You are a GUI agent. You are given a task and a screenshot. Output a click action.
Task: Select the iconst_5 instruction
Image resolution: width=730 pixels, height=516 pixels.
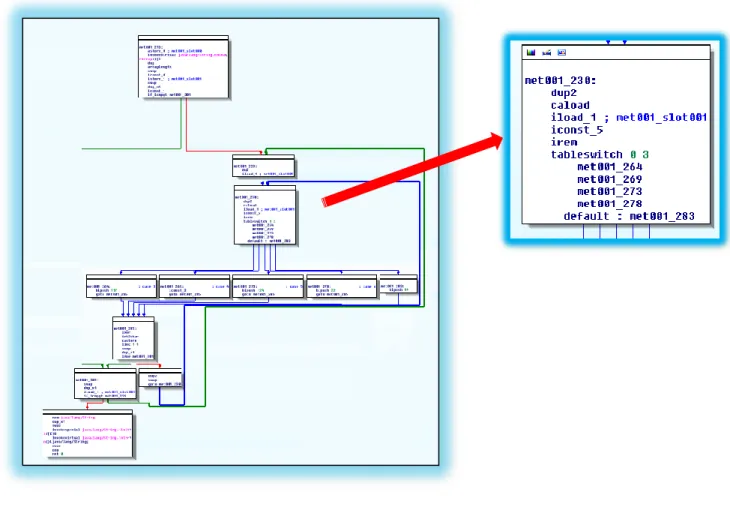click(577, 130)
